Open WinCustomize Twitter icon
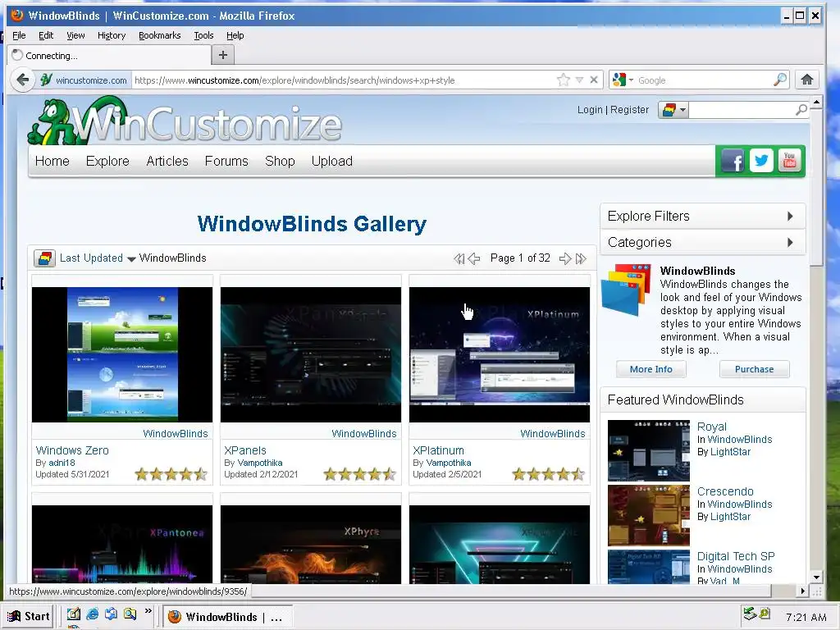This screenshot has height=630, width=840. [760, 160]
